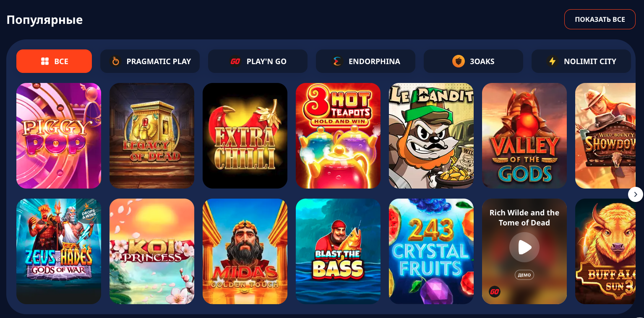Screen dimensions: 644x318
Task: Click the Play'n GO logo on Rich Wilde tile
Action: click(495, 292)
